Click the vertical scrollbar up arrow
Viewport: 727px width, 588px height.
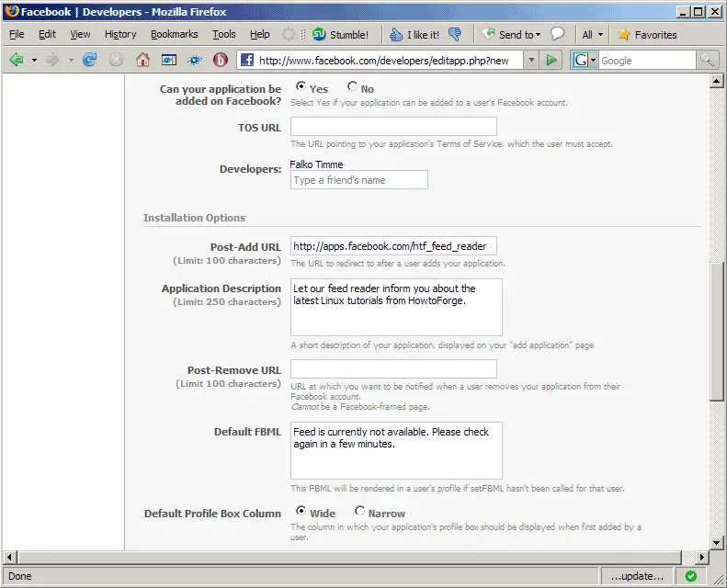coord(716,82)
